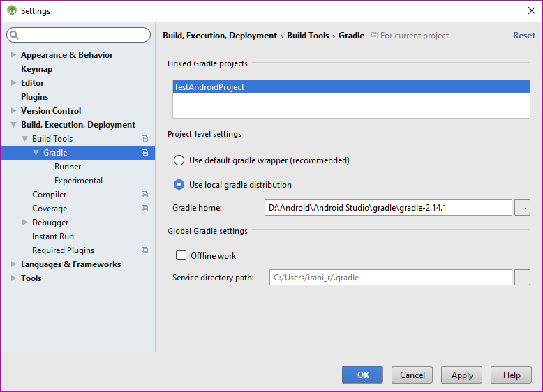Open the Runner settings under Gradle
This screenshot has width=543, height=392.
[68, 167]
